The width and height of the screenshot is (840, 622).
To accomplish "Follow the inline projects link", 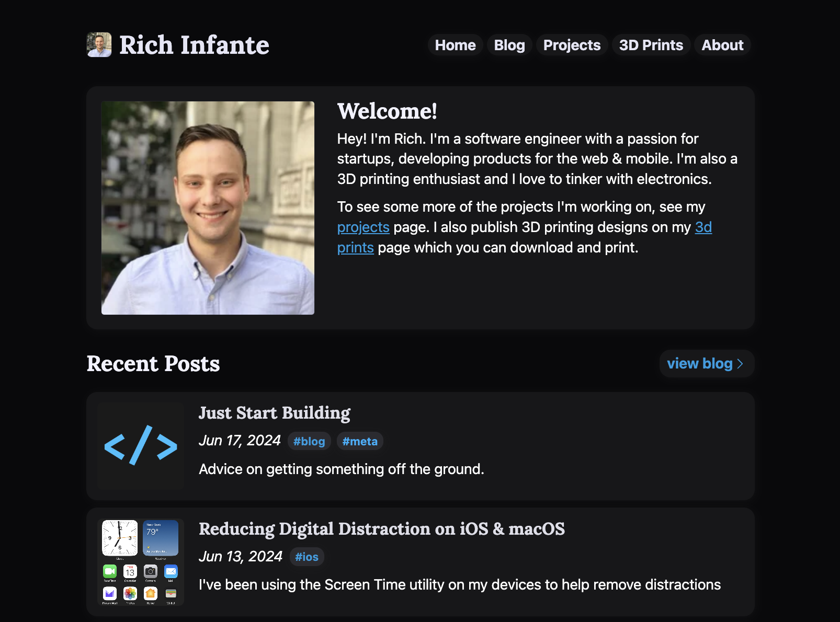I will pyautogui.click(x=363, y=227).
